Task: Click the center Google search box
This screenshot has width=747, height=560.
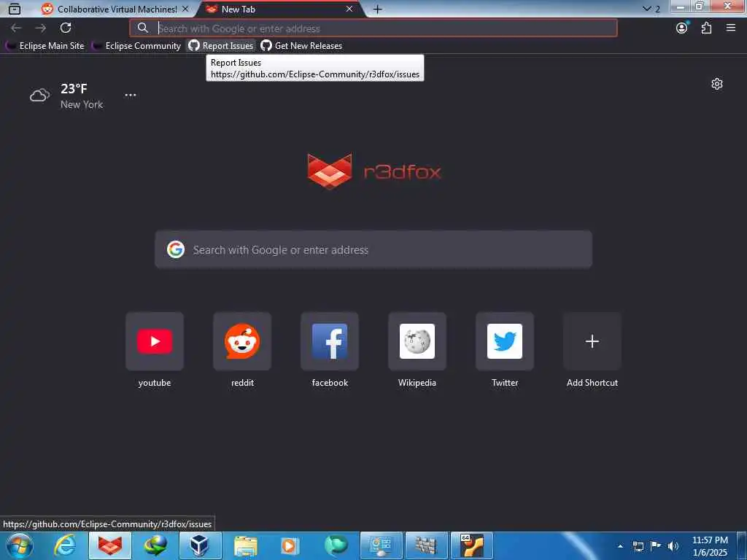Action: pyautogui.click(x=373, y=249)
